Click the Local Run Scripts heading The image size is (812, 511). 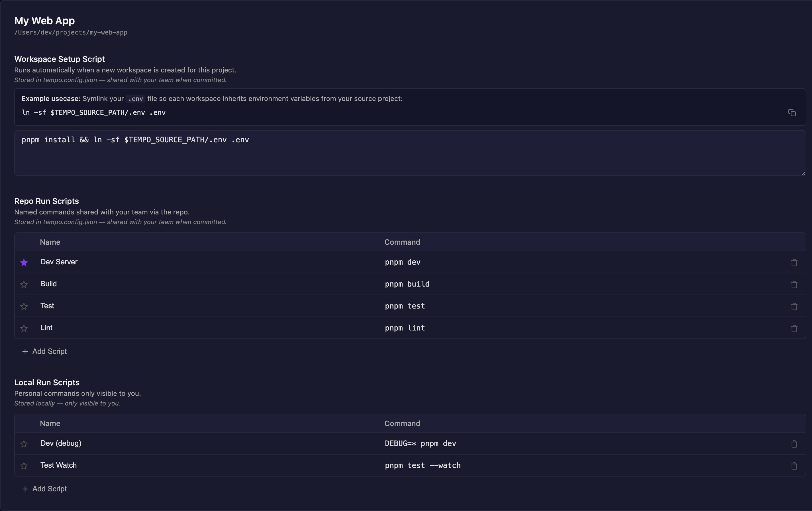pos(47,382)
